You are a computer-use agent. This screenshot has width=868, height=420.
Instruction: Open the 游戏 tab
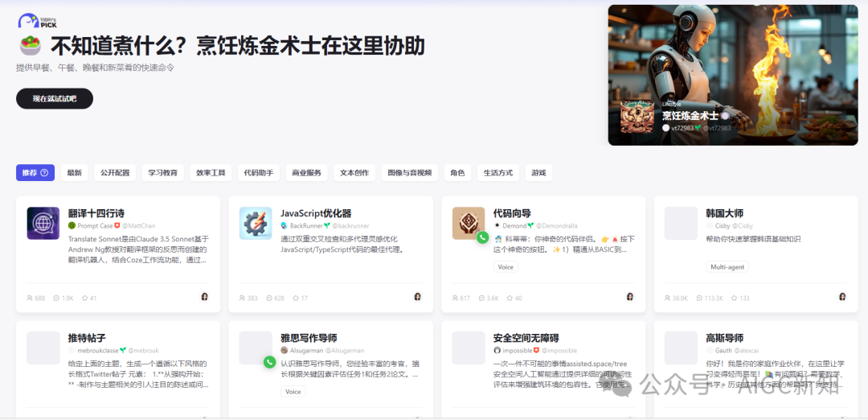(538, 173)
